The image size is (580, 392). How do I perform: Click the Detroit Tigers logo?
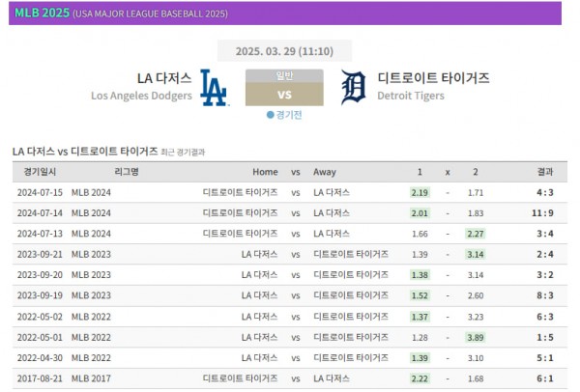[354, 88]
